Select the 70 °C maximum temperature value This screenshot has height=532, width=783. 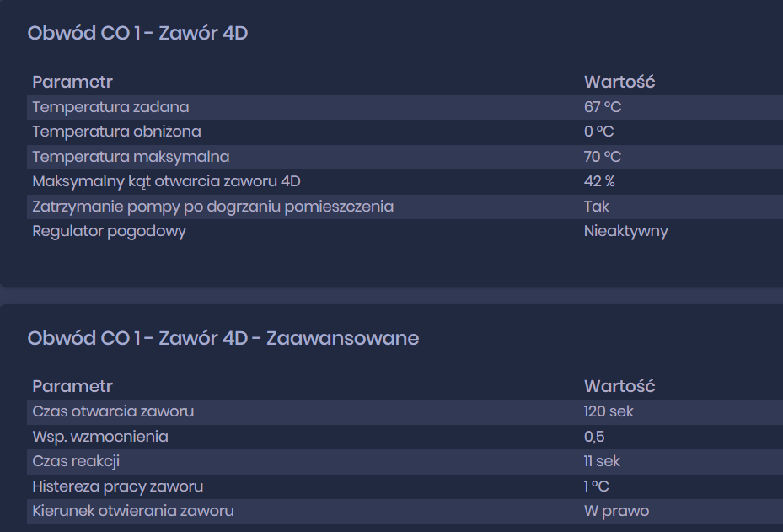tap(603, 157)
